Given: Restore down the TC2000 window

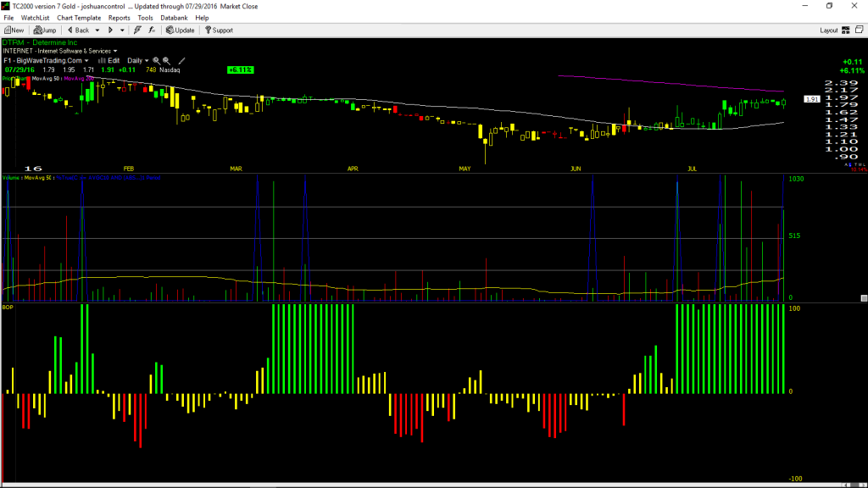Looking at the screenshot, I should pos(829,6).
